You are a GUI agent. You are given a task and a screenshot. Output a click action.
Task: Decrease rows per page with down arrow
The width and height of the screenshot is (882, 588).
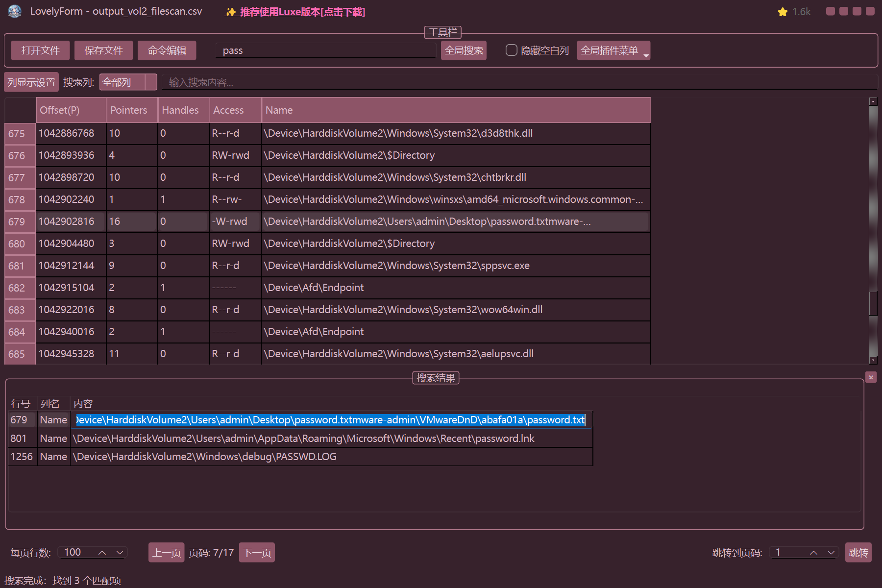click(120, 553)
